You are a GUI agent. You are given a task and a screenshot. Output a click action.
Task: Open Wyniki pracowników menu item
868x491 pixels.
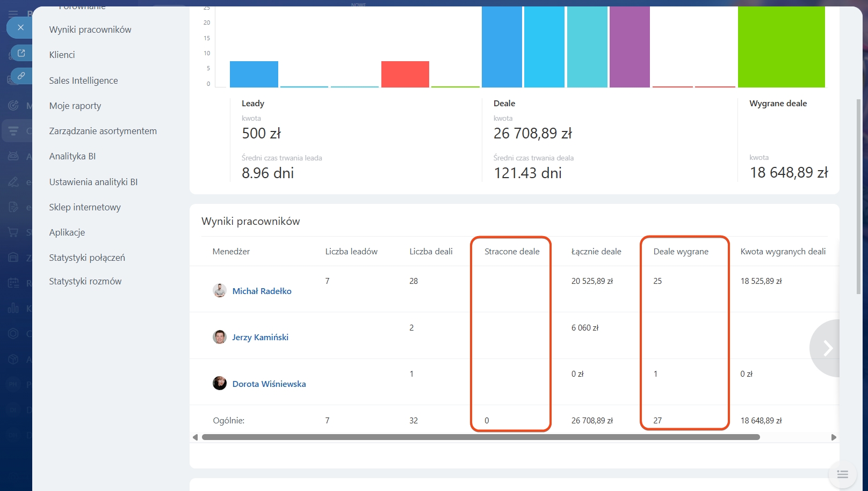point(90,30)
